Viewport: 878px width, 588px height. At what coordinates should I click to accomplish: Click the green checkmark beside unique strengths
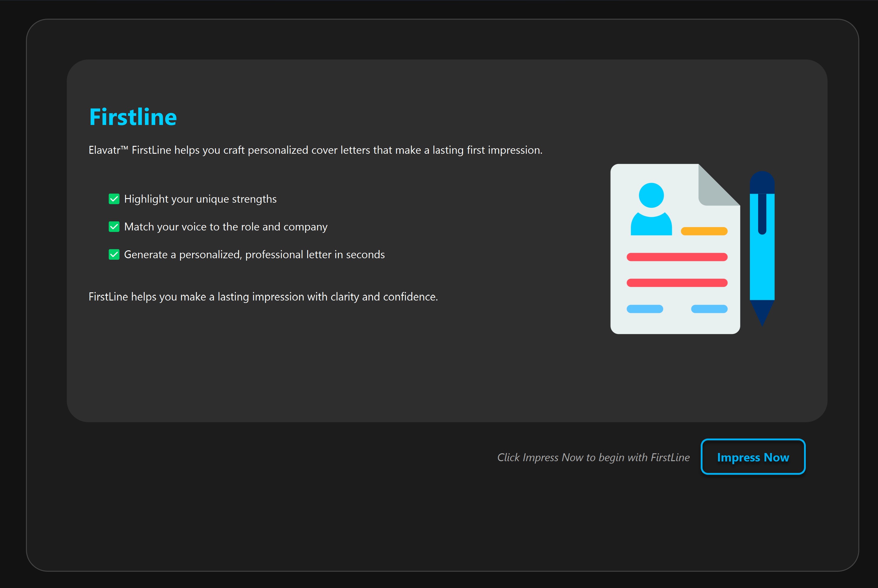coord(114,199)
